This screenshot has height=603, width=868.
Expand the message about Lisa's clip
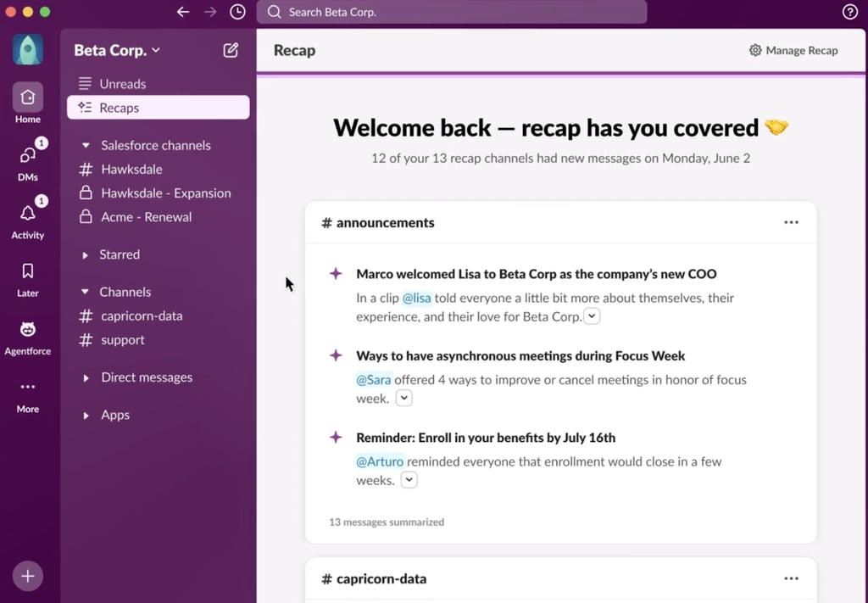pos(592,315)
